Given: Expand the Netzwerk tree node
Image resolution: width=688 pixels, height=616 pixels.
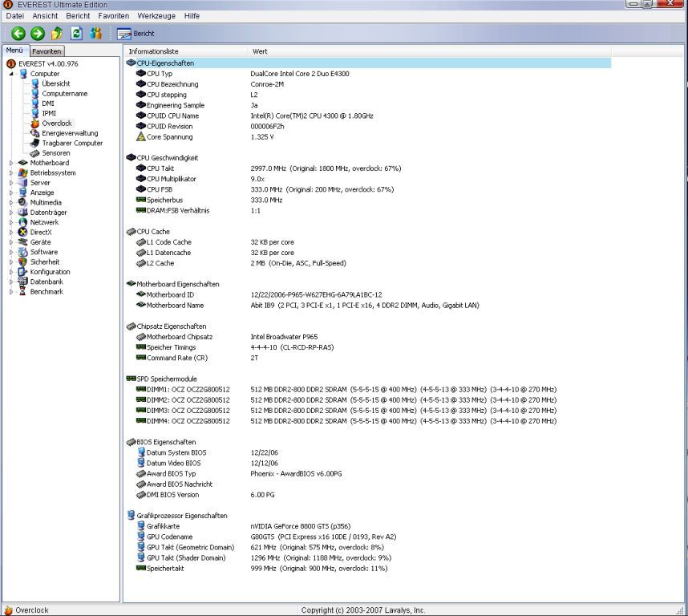Looking at the screenshot, I should 11,222.
